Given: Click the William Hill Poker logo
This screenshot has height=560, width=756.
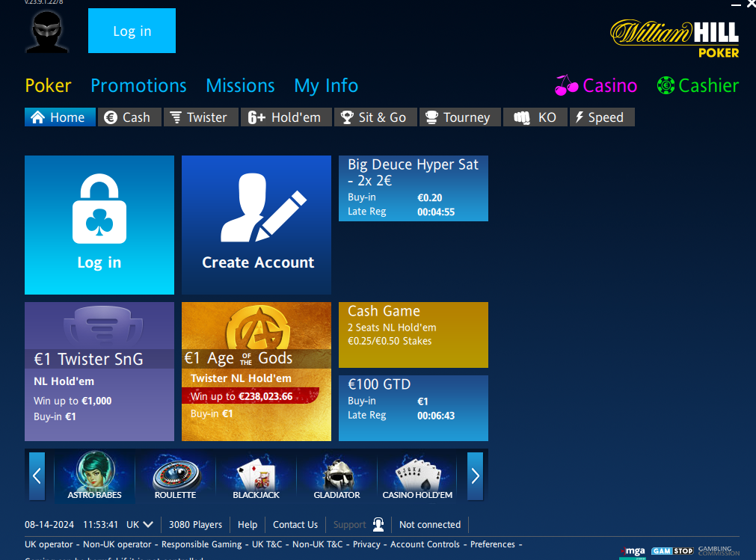Looking at the screenshot, I should [x=674, y=39].
